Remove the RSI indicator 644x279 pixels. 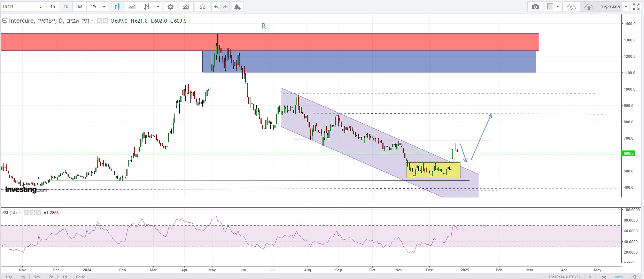click(38, 213)
